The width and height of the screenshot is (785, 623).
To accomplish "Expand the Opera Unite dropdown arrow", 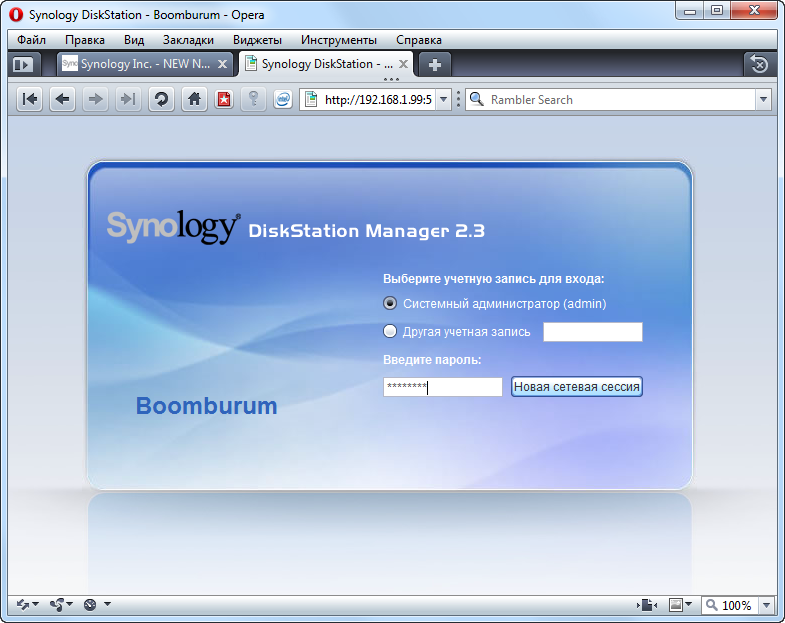I will click(69, 604).
